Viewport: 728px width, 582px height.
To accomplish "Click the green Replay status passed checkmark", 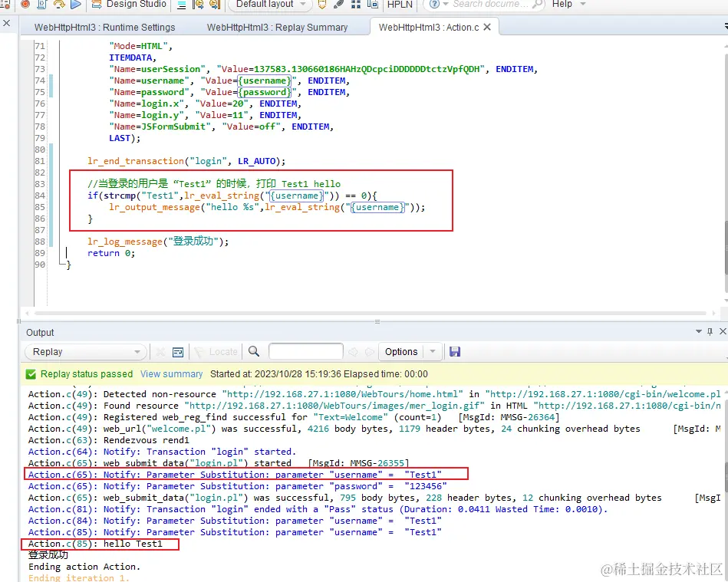I will pos(31,374).
